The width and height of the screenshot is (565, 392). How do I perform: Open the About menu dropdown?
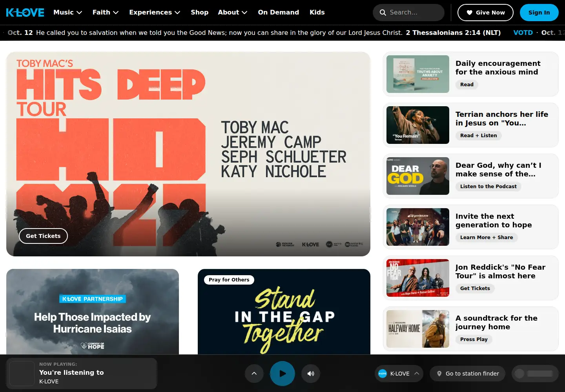(232, 13)
